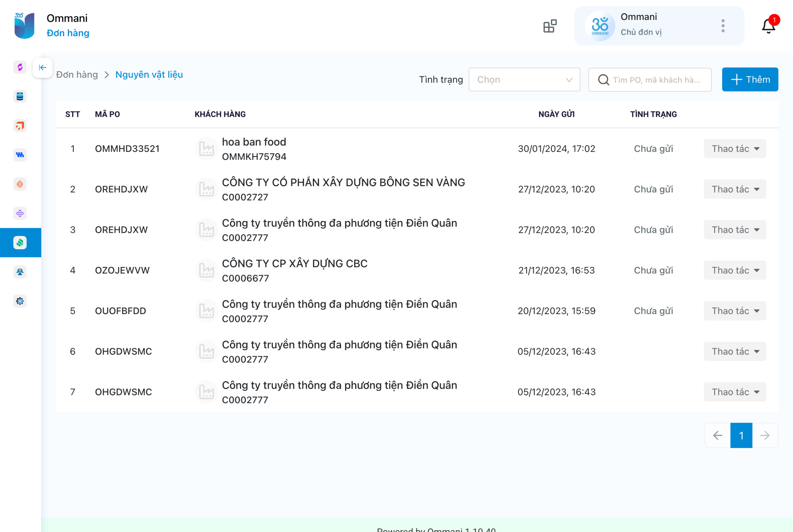Open the gear settings sidebar icon
Viewport: 793px width, 532px height.
click(x=20, y=301)
